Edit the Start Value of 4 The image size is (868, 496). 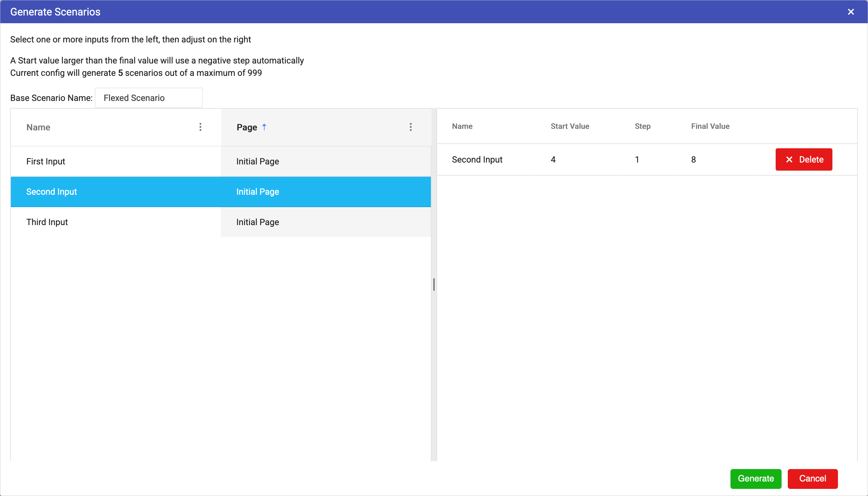click(553, 159)
